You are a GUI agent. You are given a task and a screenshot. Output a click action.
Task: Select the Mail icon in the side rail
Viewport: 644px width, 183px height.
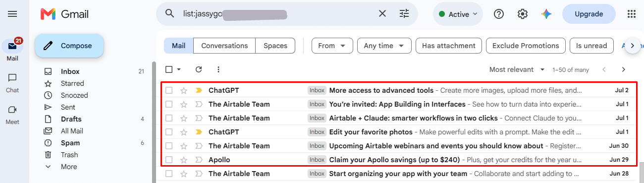point(12,47)
